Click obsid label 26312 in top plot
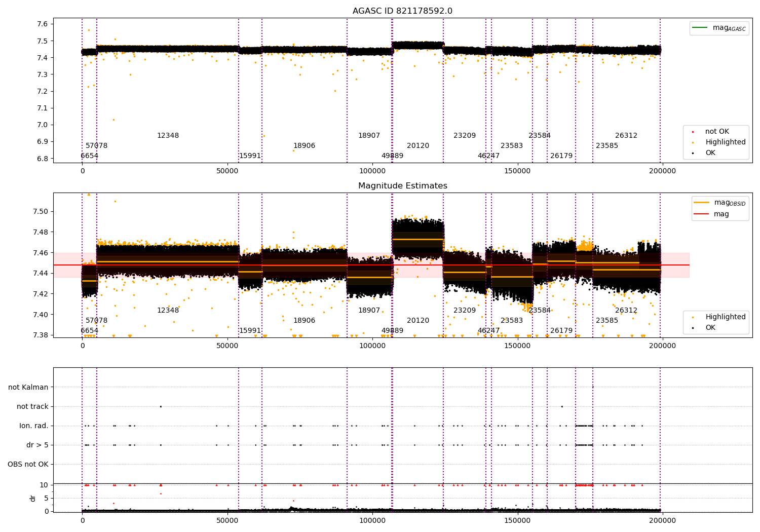Viewport: 760px width, 532px height. 626,136
